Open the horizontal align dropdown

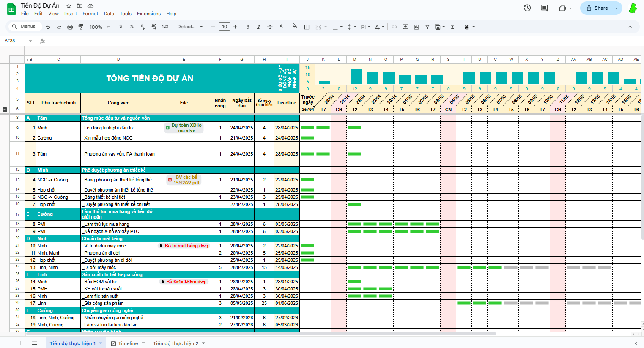pos(337,27)
